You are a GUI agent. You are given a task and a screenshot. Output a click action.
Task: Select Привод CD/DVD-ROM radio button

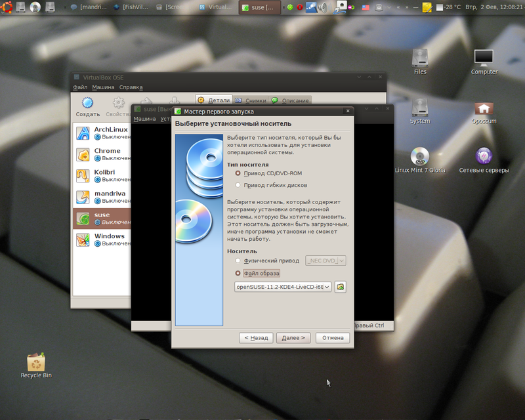(238, 173)
